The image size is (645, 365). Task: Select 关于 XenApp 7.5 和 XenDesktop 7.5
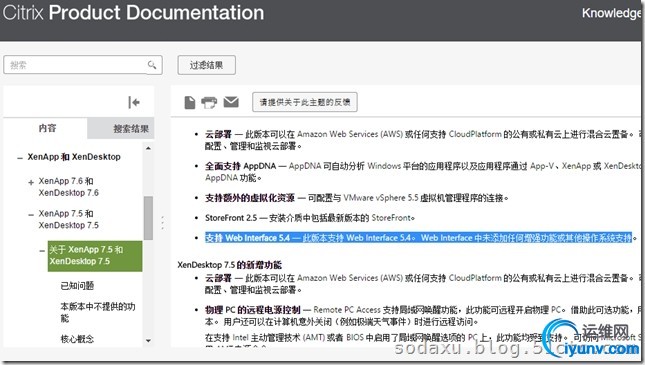(x=95, y=256)
